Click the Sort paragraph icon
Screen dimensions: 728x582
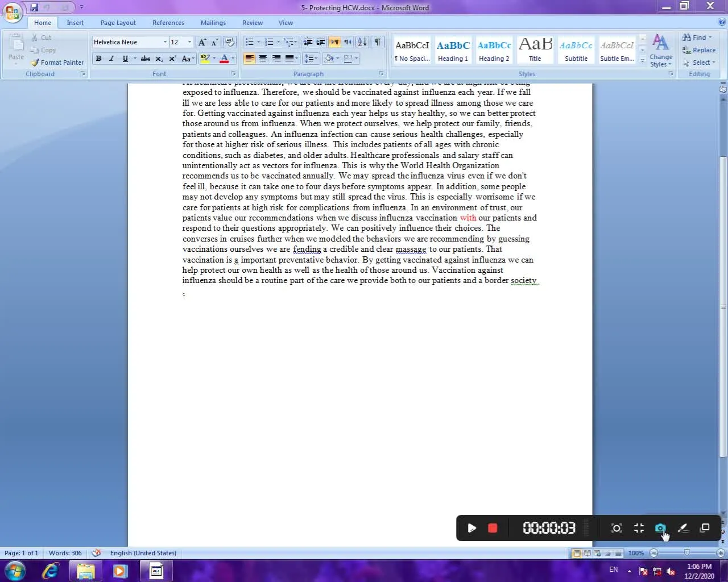(362, 42)
